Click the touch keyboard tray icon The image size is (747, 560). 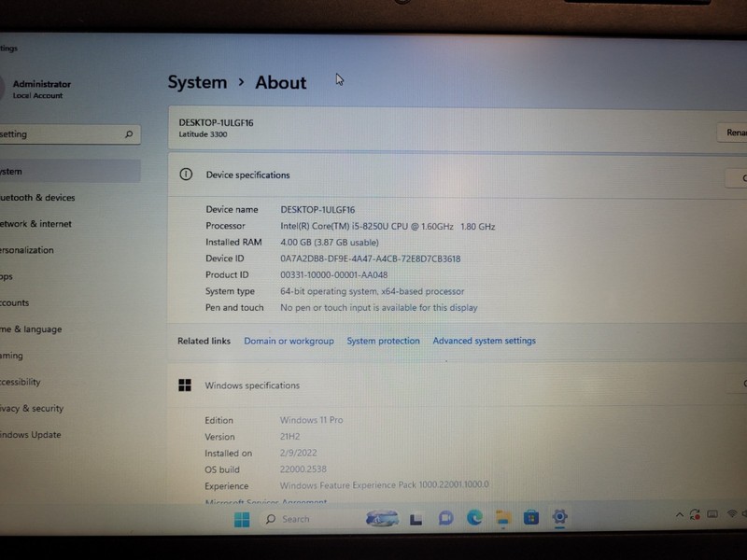(x=712, y=514)
